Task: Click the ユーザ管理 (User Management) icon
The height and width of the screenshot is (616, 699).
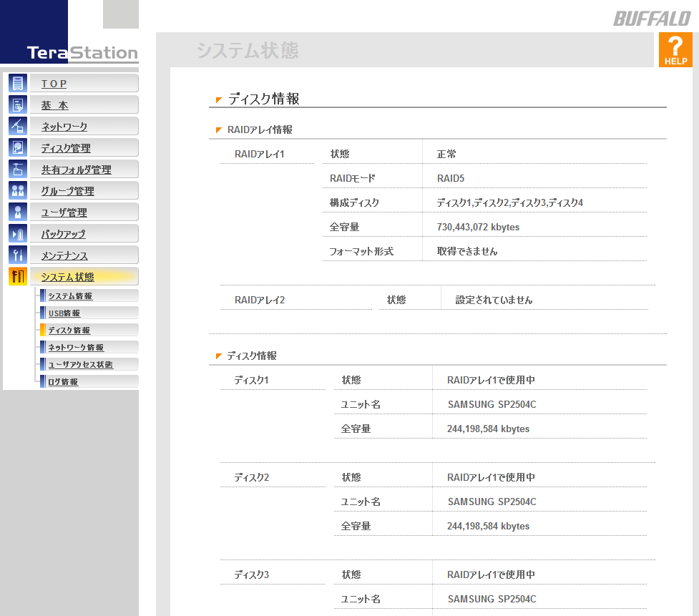Action: point(17,211)
